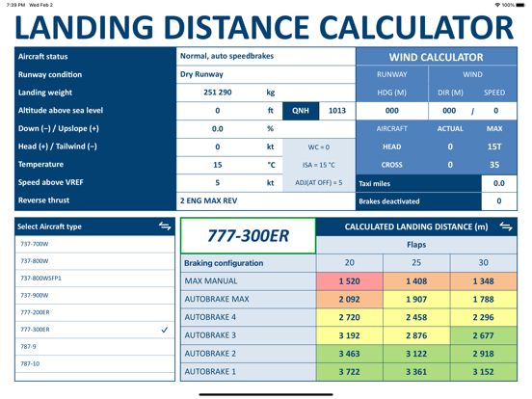Tap the ISA = 15 °C note
The image size is (532, 399).
(319, 165)
